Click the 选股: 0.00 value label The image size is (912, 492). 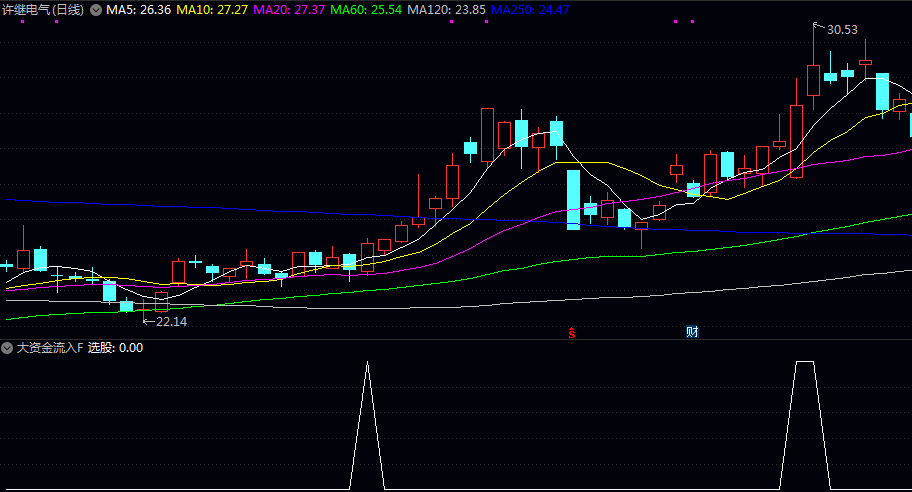(x=115, y=348)
